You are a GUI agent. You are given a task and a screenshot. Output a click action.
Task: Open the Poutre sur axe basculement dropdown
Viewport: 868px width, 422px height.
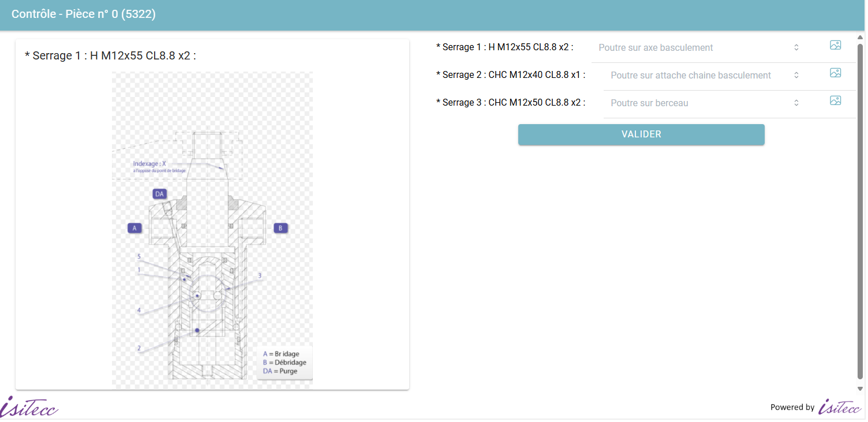(698, 48)
